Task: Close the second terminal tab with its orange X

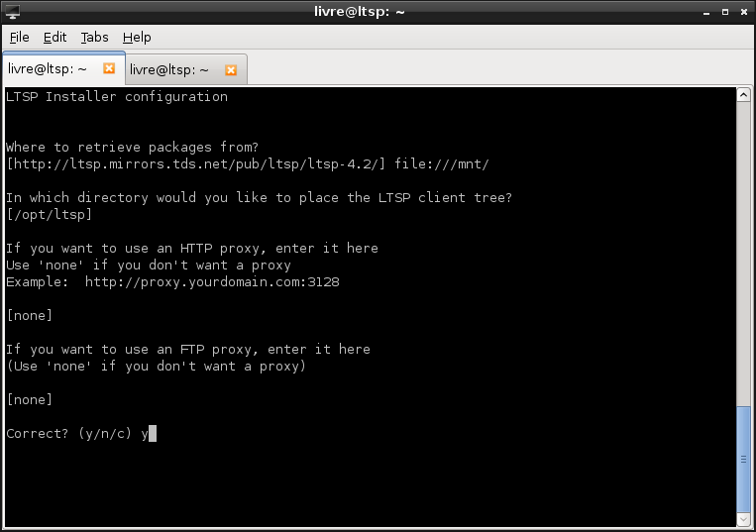Action: click(231, 70)
